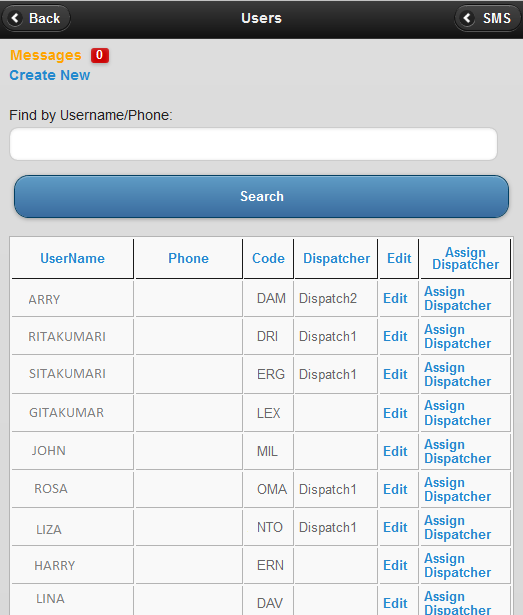
Task: Edit the JOHN user
Action: [x=395, y=451]
